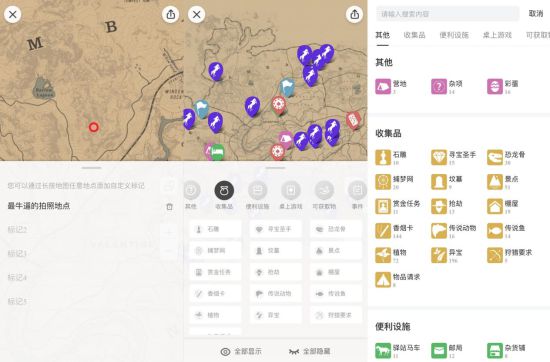Screen dimensions: 550x362
Task: Open 植物 in the right-hand list
Action: click(391, 255)
